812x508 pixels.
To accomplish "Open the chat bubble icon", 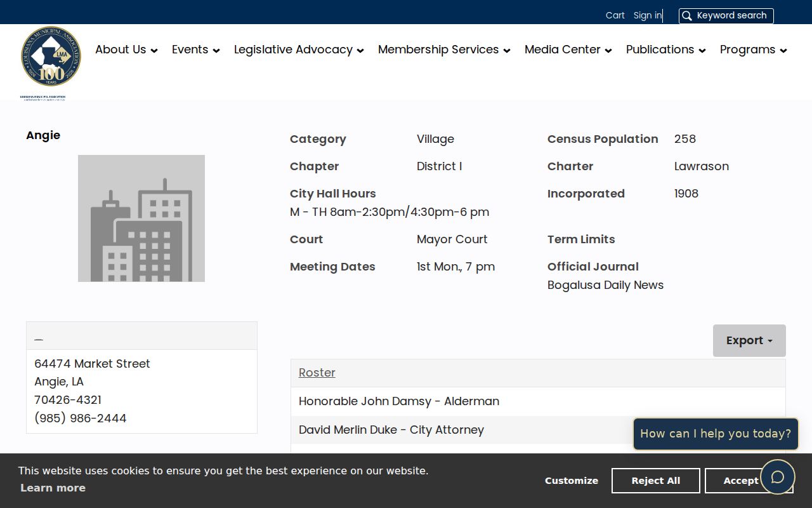I will (778, 477).
